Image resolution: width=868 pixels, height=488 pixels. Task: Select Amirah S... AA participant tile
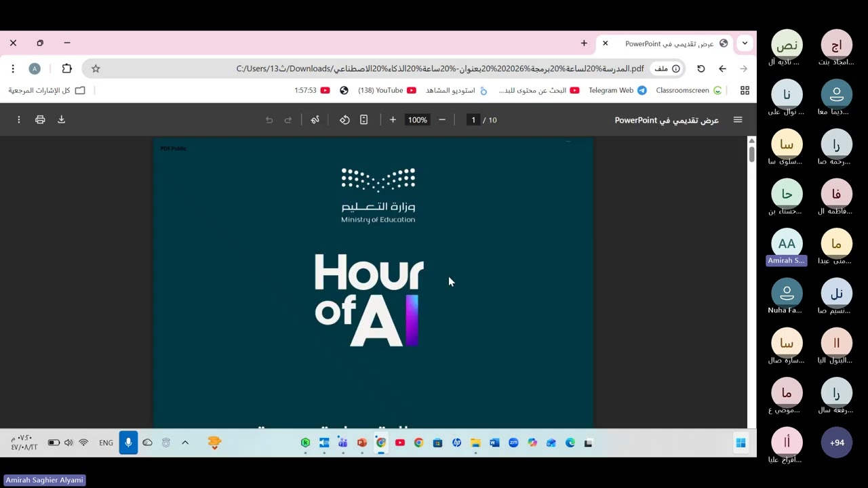[787, 248]
